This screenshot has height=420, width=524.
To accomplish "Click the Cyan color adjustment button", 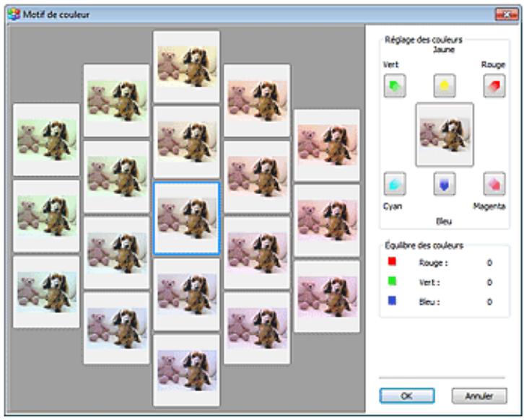I will [395, 185].
